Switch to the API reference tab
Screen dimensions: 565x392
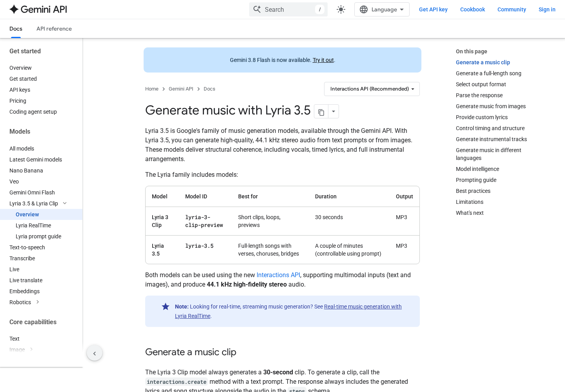coord(54,29)
